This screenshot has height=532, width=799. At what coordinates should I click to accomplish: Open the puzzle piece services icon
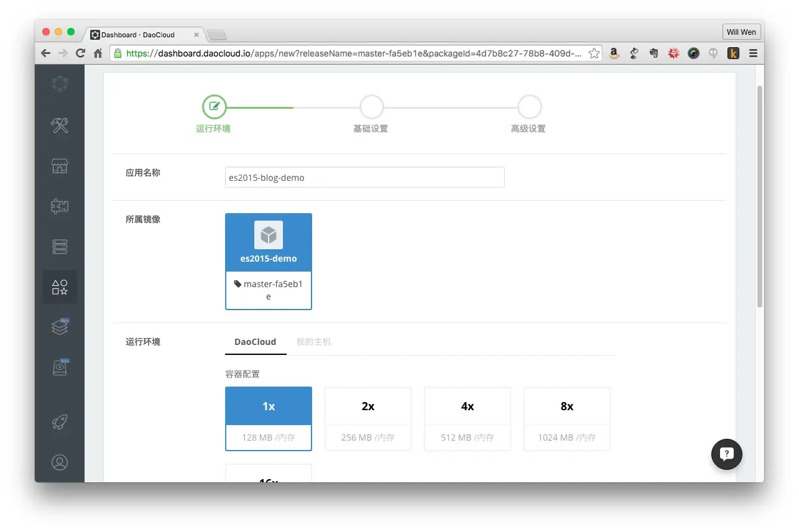60,206
